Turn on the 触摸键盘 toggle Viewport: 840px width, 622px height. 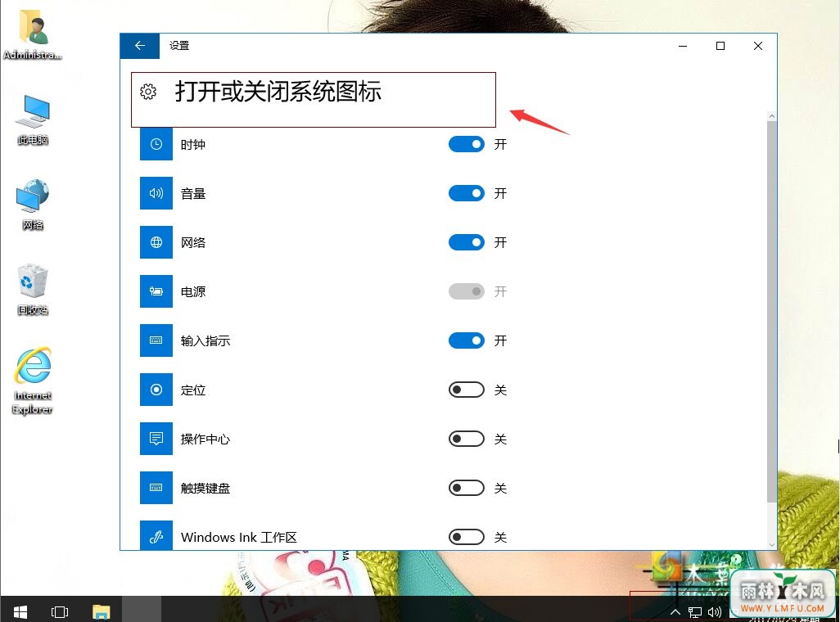click(467, 488)
